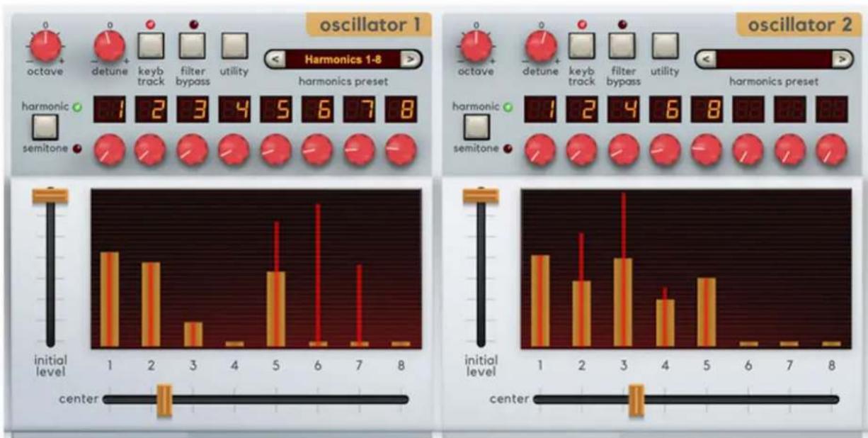Click oscillator 1 knob under display 2

[x=151, y=150]
